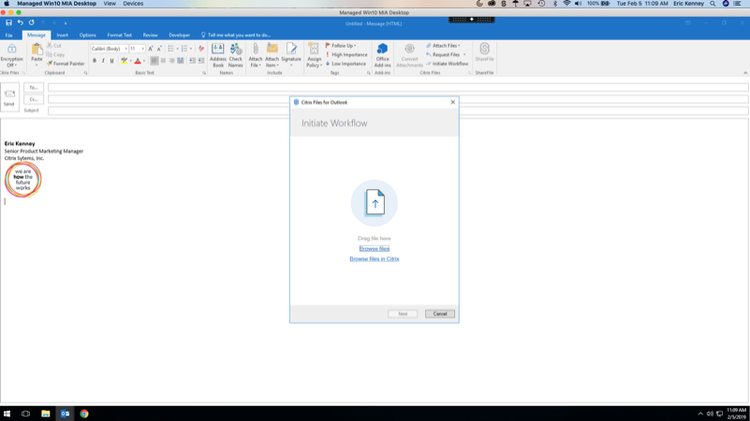Open the View menu in Mac menu bar

pos(110,3)
